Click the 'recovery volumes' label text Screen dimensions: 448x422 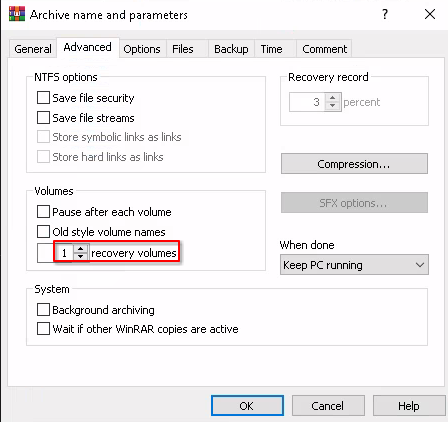[x=134, y=253]
